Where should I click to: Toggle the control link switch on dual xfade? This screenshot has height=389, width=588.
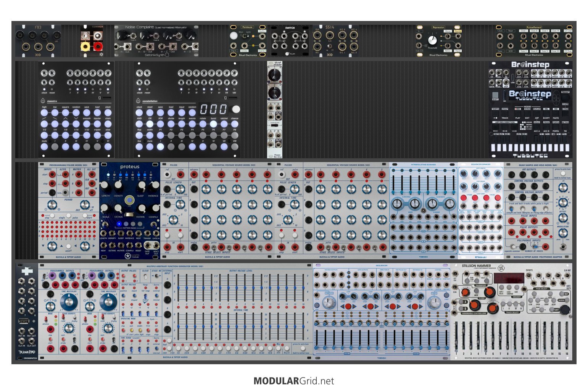(x=274, y=125)
